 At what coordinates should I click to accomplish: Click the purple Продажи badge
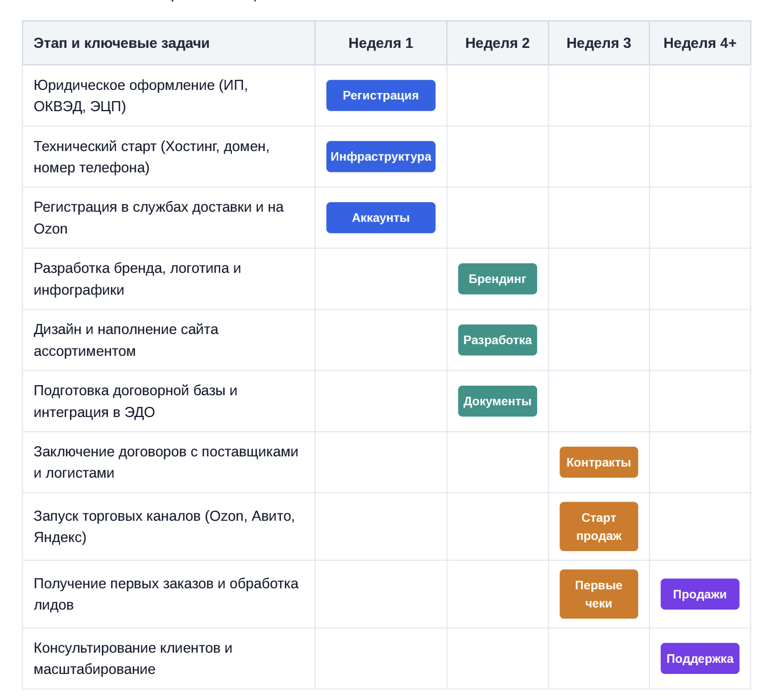point(700,595)
